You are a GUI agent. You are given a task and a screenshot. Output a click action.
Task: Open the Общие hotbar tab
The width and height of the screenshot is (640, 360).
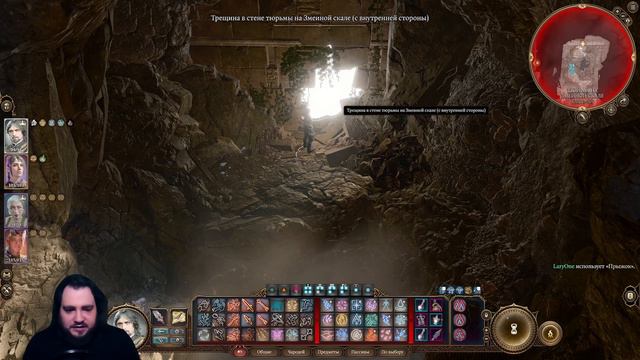[264, 352]
